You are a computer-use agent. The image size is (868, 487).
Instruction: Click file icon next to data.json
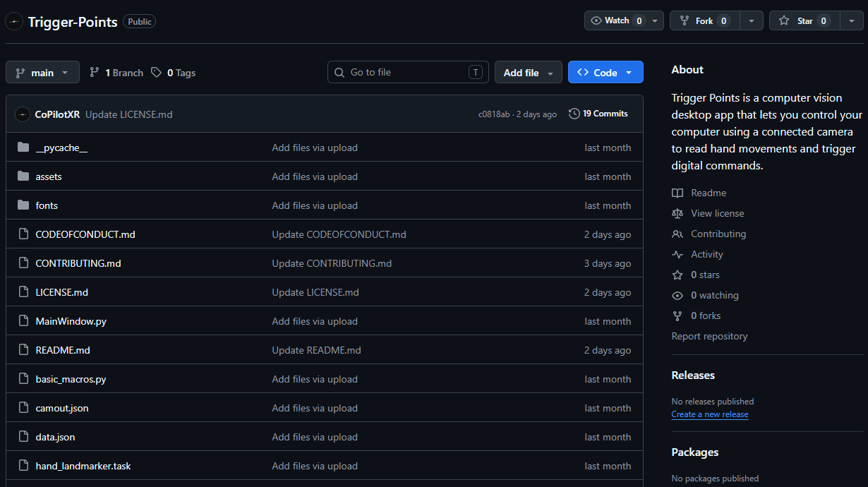pyautogui.click(x=23, y=437)
